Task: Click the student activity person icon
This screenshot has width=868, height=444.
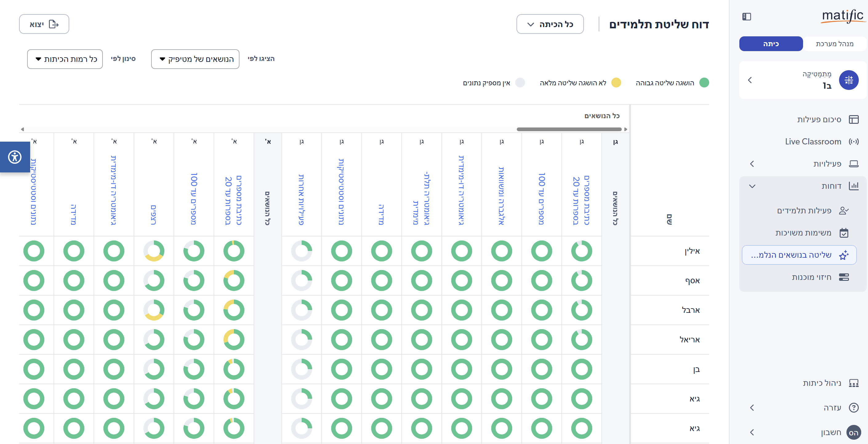Action: [843, 211]
